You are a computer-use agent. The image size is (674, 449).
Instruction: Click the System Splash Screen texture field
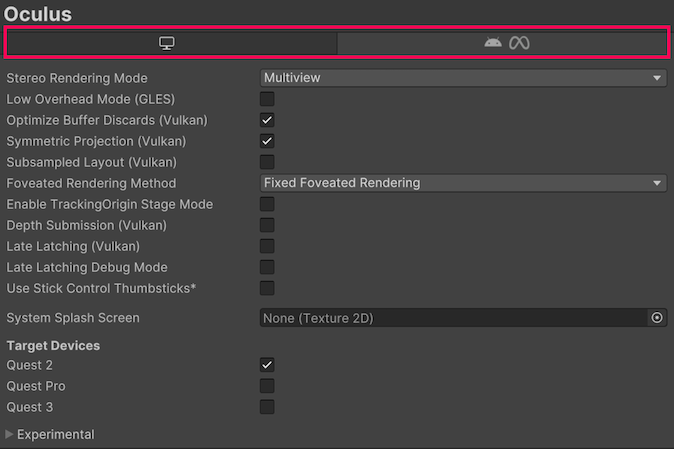452,318
